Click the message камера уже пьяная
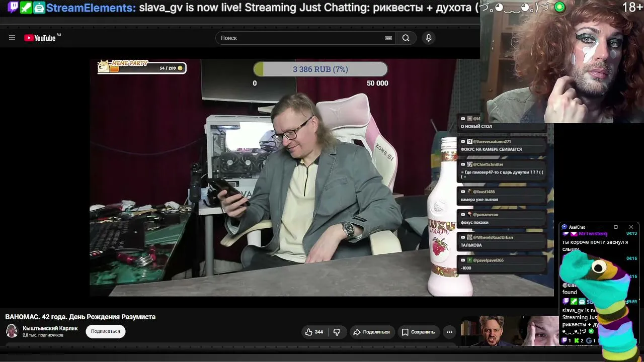644x362 pixels. point(479,200)
